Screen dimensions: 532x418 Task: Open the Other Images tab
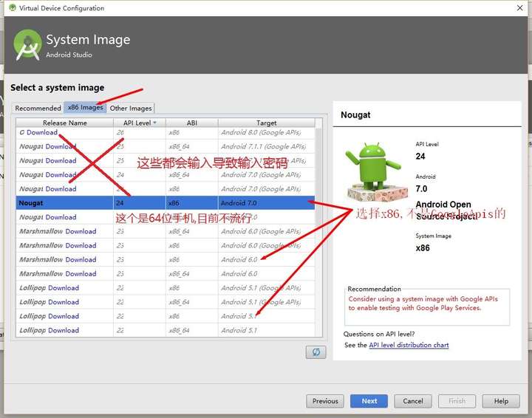(x=131, y=108)
